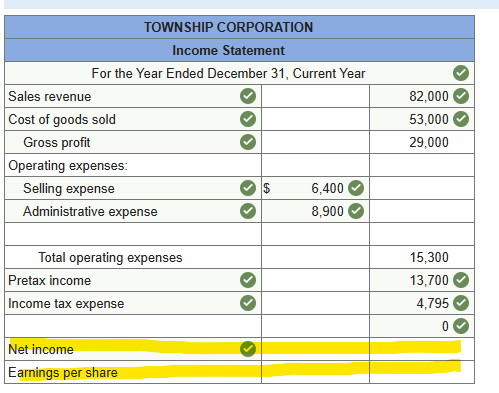Click the checkmark beside the 82,000 amount
The image size is (499, 393).
point(461,96)
